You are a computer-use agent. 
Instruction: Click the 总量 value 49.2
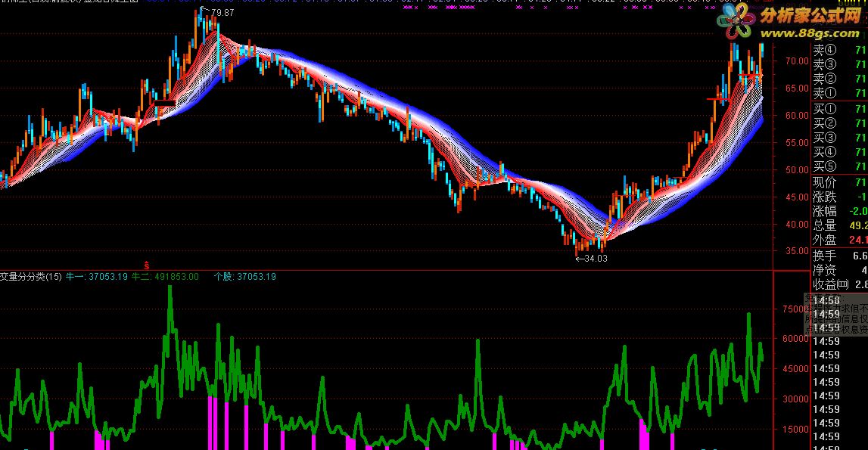pos(859,225)
